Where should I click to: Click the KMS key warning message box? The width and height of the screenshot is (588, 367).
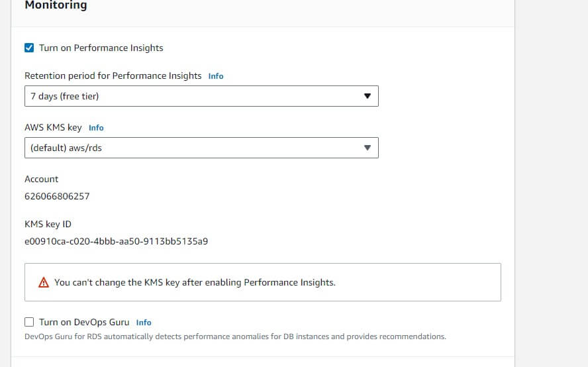[262, 282]
